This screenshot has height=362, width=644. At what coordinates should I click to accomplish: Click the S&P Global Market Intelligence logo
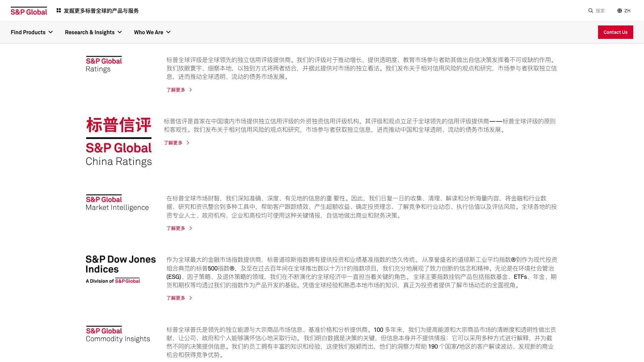(x=117, y=203)
